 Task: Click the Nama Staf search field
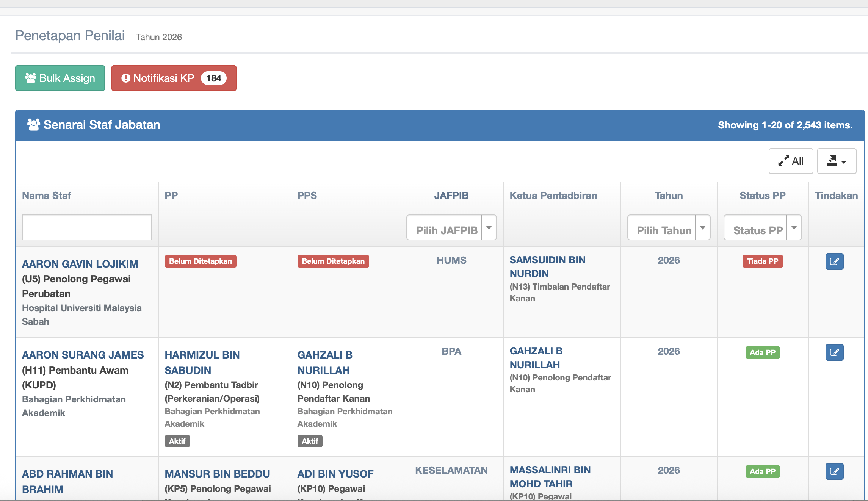[87, 227]
